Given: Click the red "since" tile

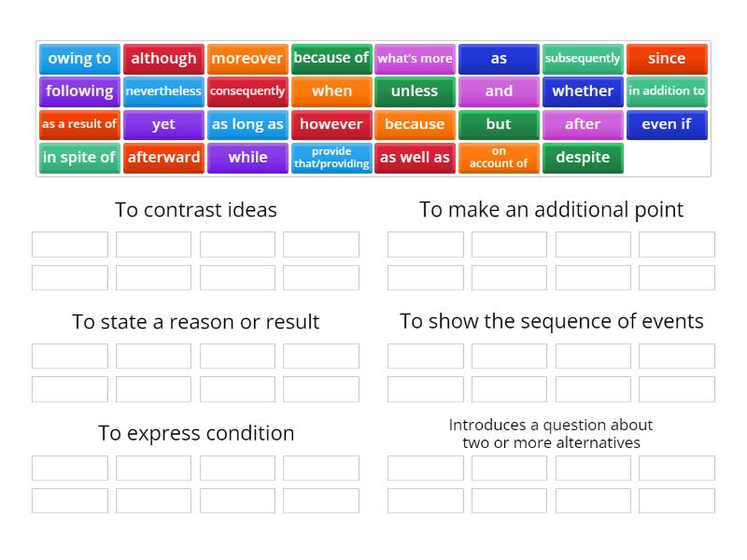Looking at the screenshot, I should 667,59.
